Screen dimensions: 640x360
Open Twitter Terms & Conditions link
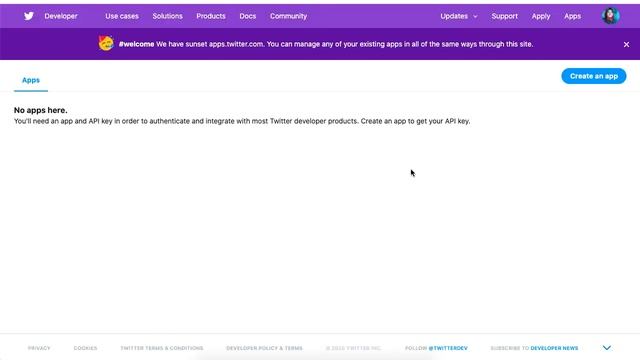[162, 348]
